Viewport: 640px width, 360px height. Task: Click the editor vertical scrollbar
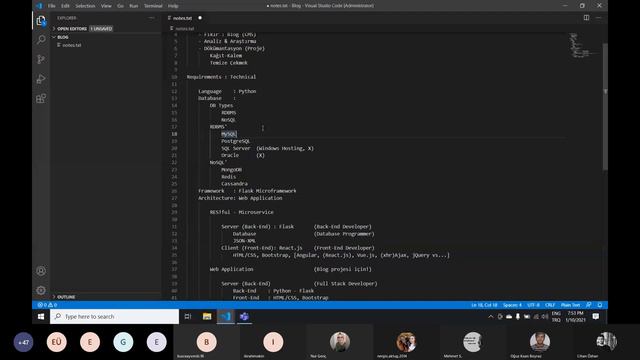pyautogui.click(x=605, y=107)
